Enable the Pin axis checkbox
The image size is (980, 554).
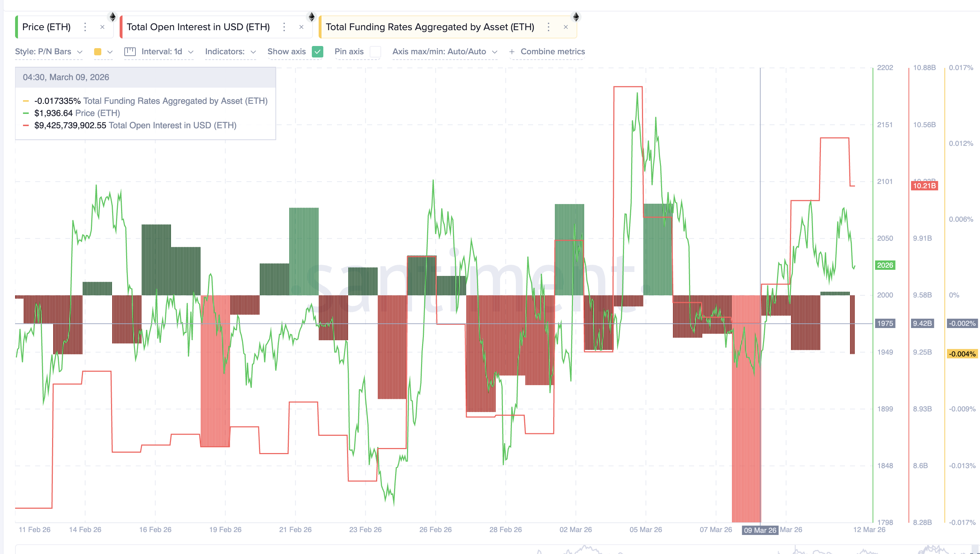coord(375,52)
